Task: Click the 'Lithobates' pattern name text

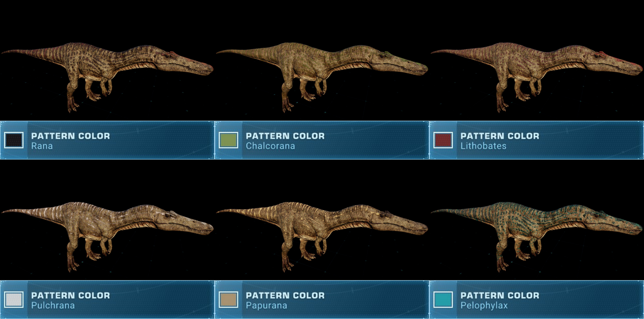Action: click(x=483, y=146)
